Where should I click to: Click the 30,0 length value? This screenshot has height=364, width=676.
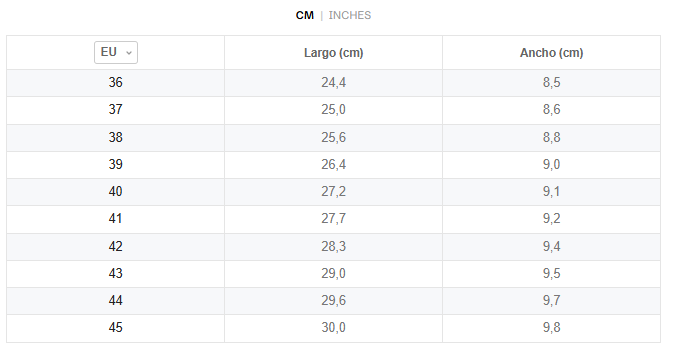(333, 328)
